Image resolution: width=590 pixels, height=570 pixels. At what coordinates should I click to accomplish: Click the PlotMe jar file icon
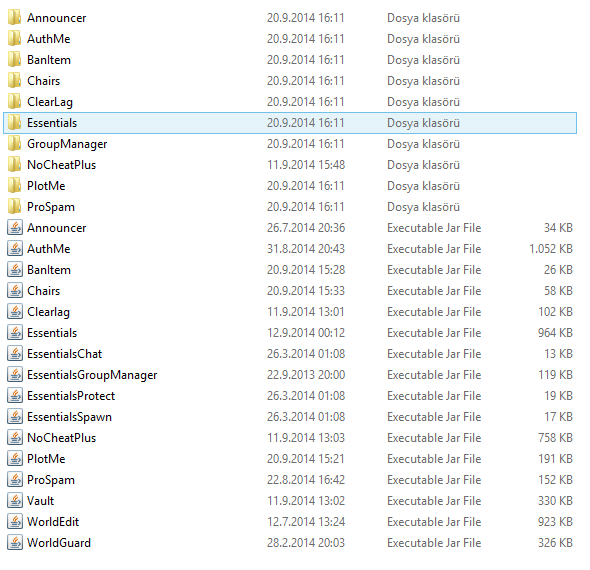15,459
